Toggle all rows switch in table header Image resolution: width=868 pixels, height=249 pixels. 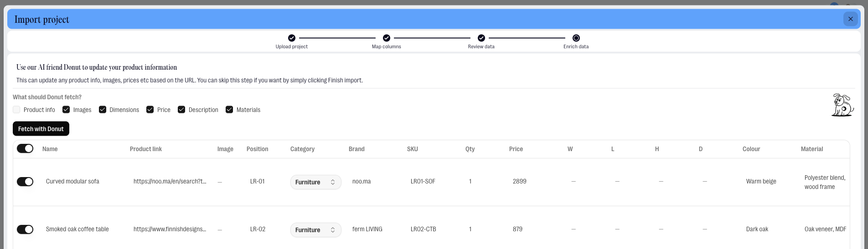[x=25, y=149]
